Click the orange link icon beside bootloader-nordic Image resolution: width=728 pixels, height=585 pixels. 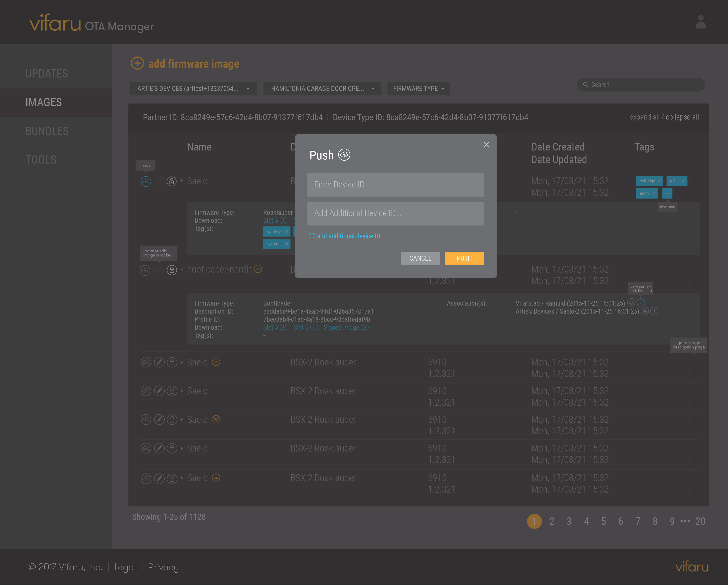click(x=258, y=269)
